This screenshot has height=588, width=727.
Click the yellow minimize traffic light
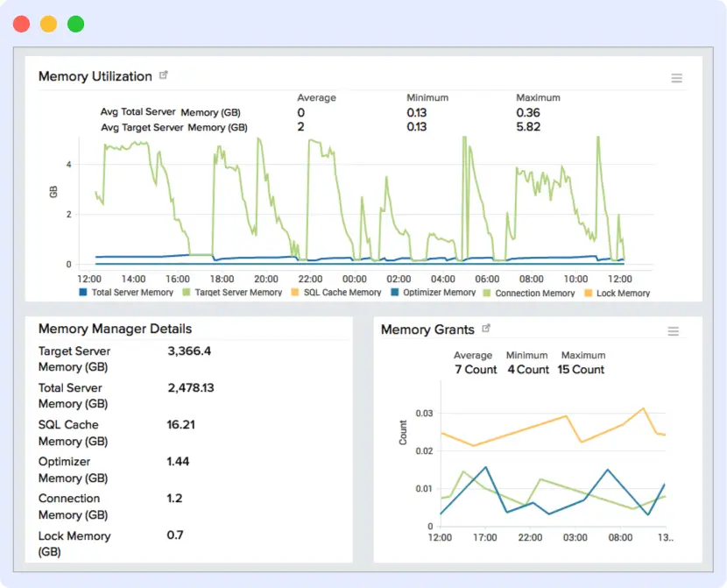tap(49, 24)
